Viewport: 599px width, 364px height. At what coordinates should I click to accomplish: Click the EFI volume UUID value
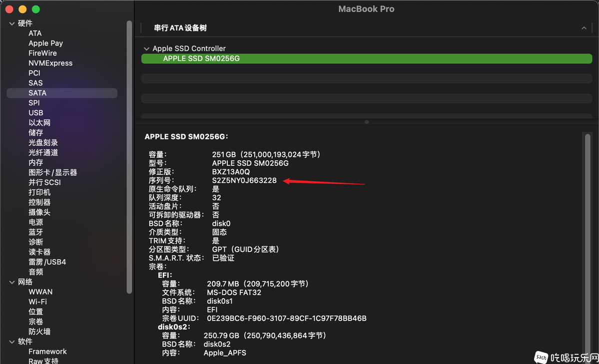pos(287,318)
